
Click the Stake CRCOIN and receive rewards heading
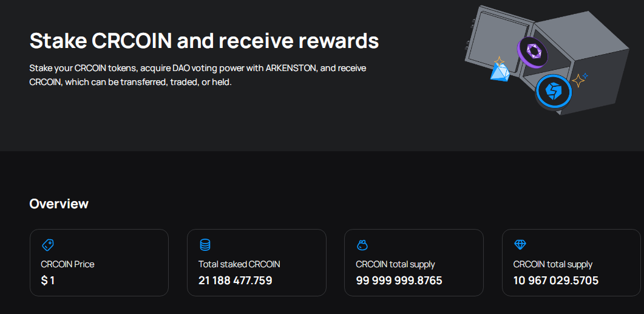[x=204, y=40]
